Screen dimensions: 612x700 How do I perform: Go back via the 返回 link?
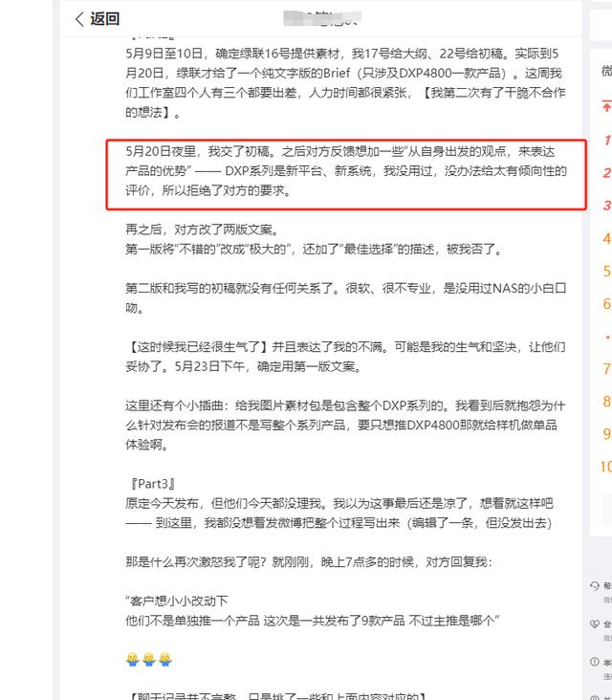(x=98, y=19)
